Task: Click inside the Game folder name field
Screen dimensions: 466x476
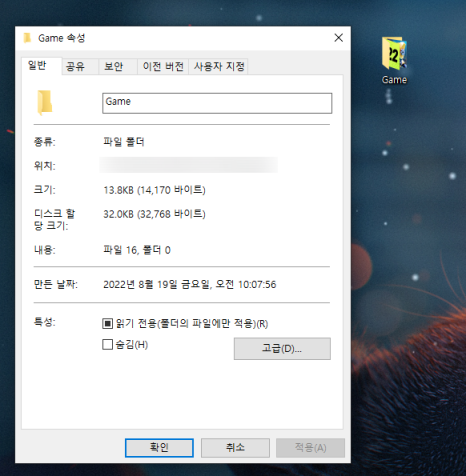Action: [x=217, y=103]
